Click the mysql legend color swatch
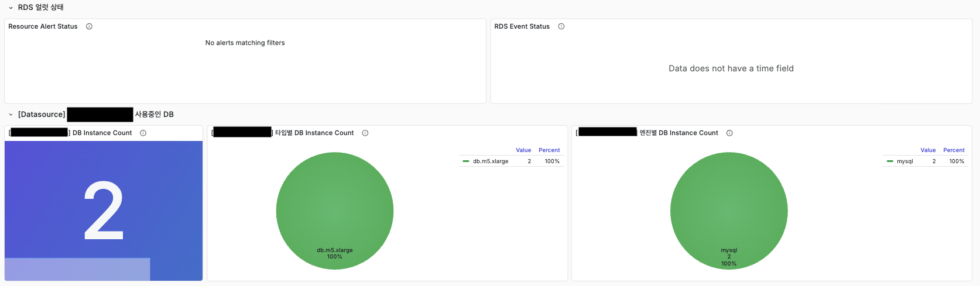Screen dimensions: 980x286 click(x=890, y=161)
